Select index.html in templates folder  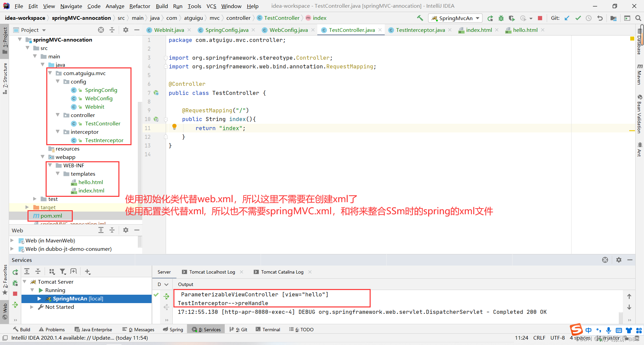91,190
